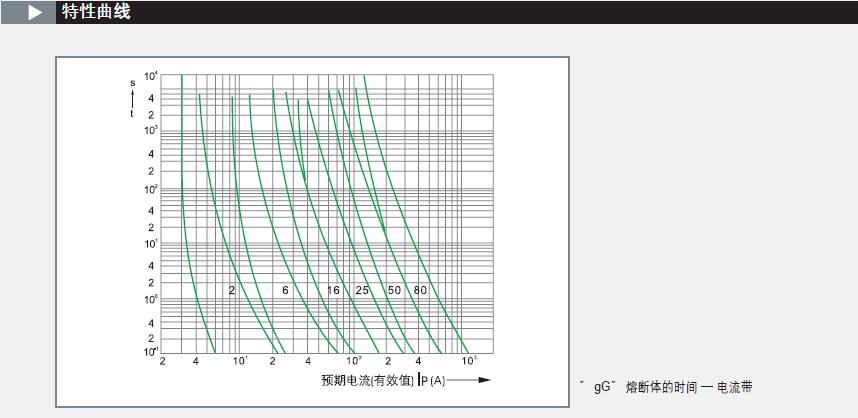This screenshot has height=418, width=858.
Task: Click the 特性曲线 header title
Action: [x=95, y=13]
